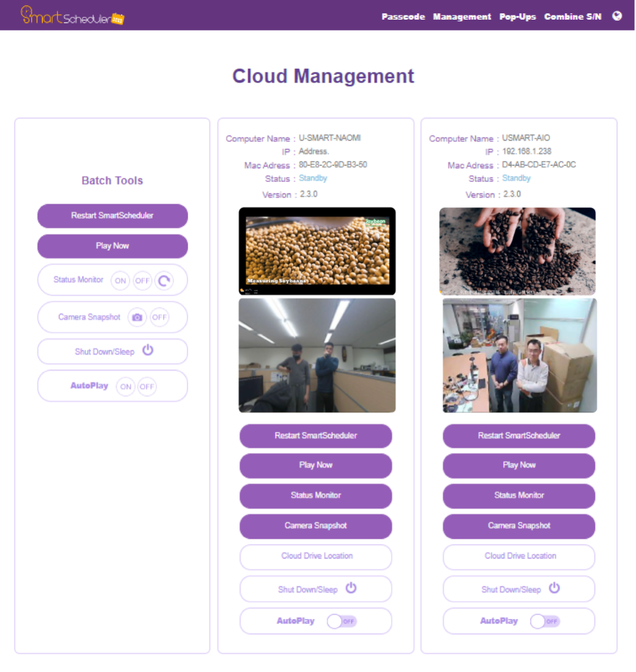Turn batch Status Monitor ON

[120, 280]
